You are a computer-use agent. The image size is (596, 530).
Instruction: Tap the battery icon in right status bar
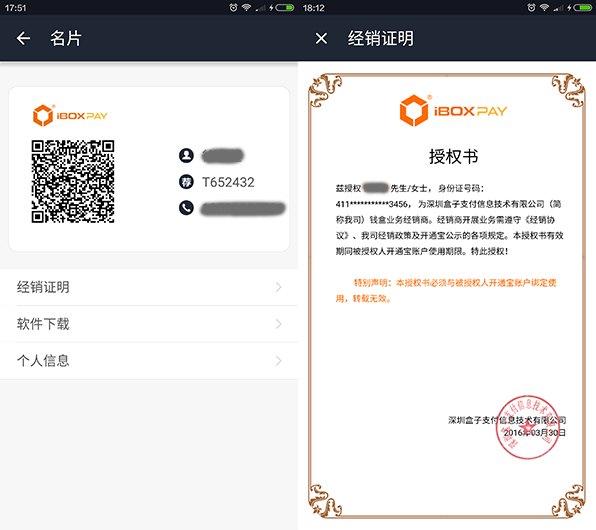(582, 8)
